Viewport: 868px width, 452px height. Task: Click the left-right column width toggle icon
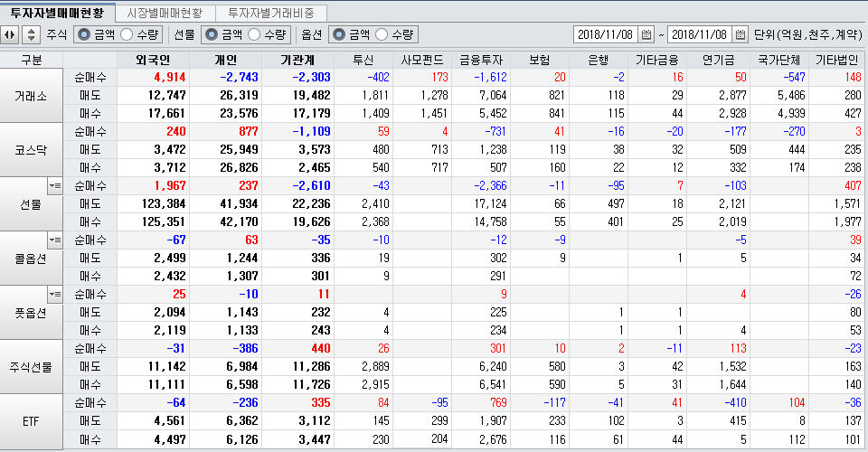coord(10,34)
